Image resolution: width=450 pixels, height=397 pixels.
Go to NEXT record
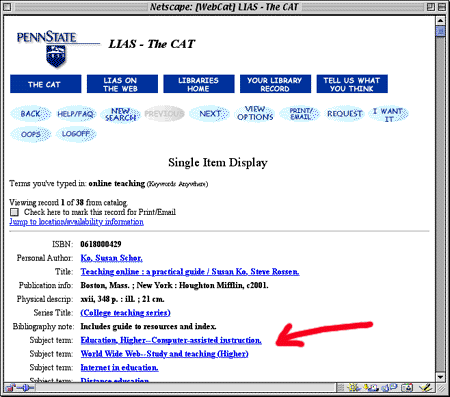tap(209, 114)
